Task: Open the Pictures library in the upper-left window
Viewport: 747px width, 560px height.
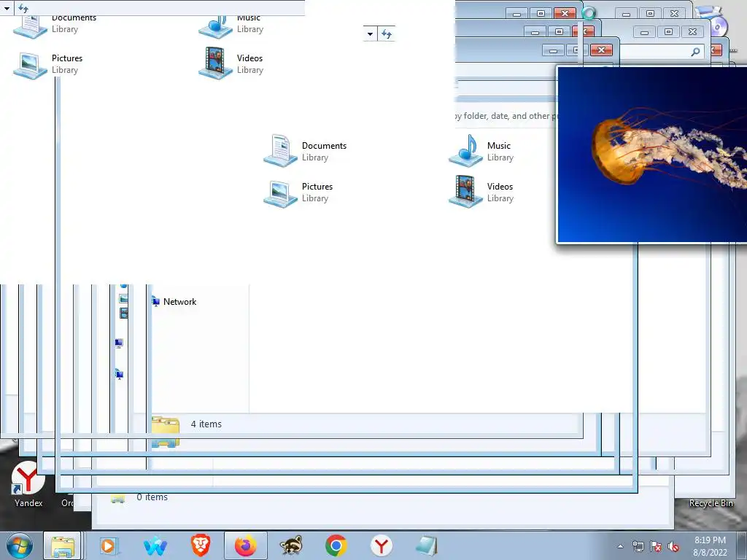Action: (47, 64)
